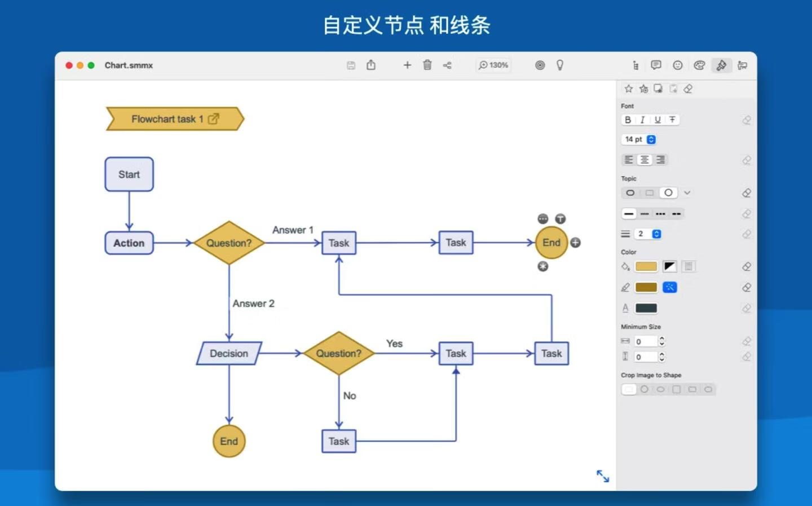Click the gradient fill option button

[x=669, y=266]
